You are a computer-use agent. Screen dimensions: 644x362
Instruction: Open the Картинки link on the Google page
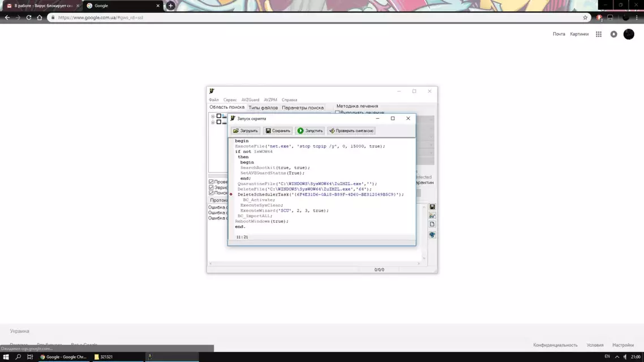[579, 34]
